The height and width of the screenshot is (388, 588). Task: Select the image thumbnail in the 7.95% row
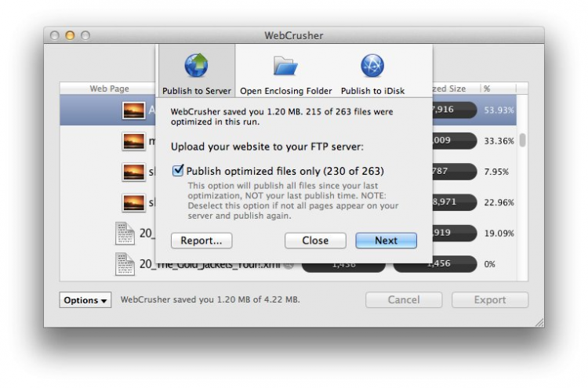pyautogui.click(x=133, y=172)
